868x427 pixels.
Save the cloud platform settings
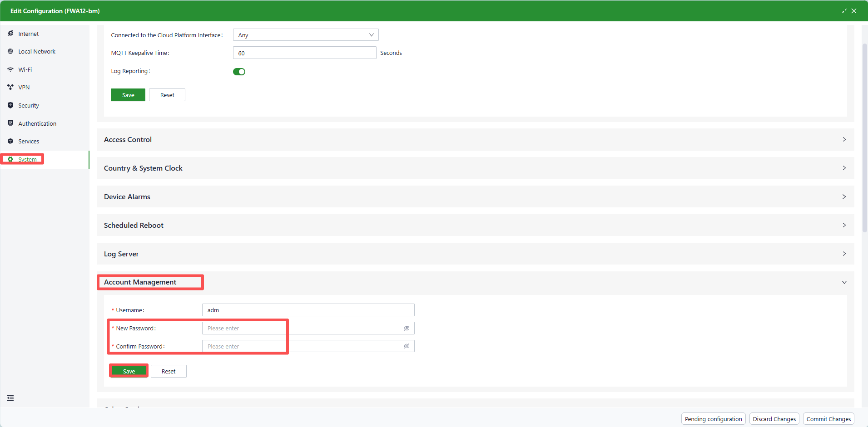[128, 95]
